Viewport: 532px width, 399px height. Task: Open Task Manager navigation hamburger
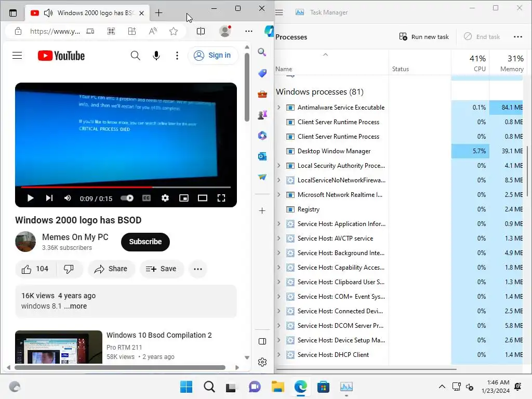point(279,12)
